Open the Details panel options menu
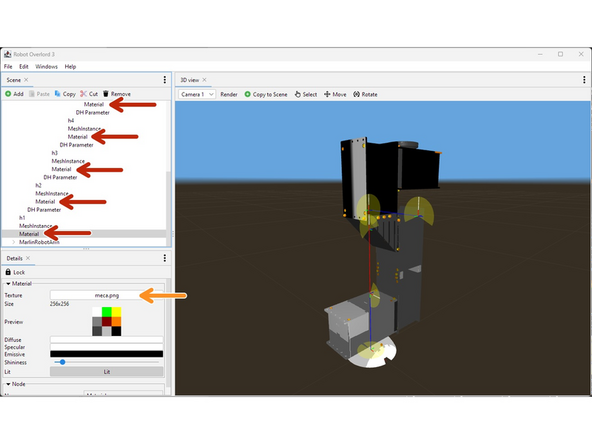Screen dimensions: 592x444 [x=165, y=258]
